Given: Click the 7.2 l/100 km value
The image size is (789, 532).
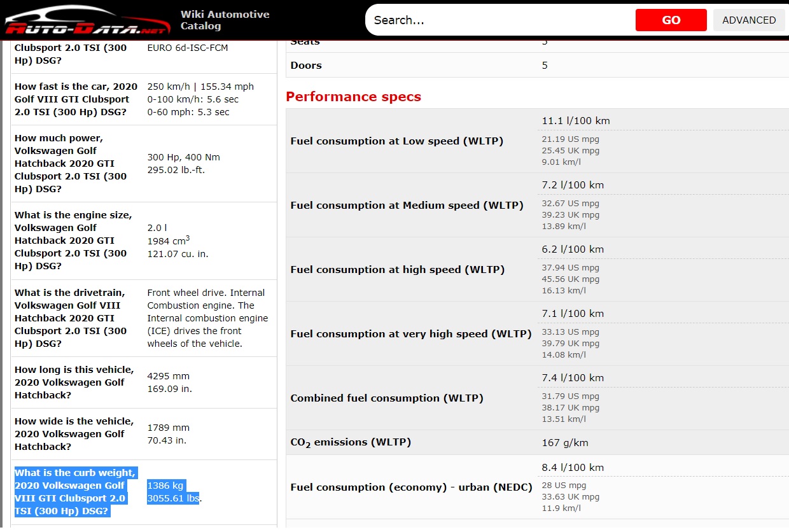Looking at the screenshot, I should pos(573,185).
